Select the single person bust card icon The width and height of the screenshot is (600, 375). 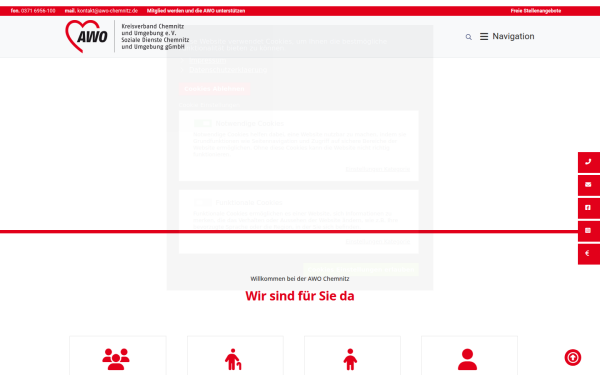pyautogui.click(x=468, y=359)
